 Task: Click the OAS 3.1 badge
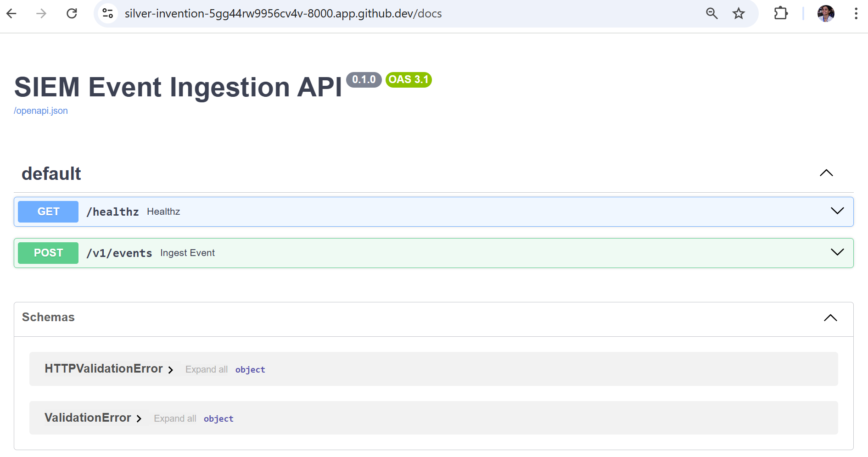coord(409,80)
